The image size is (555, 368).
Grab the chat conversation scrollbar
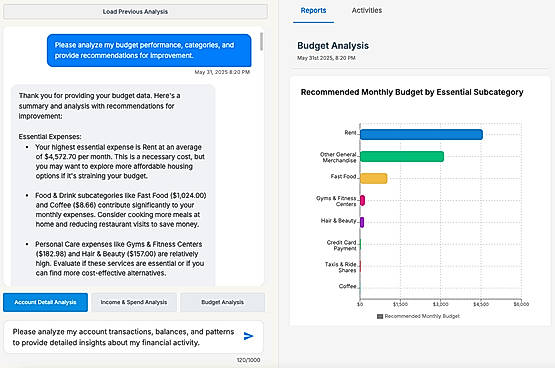[261, 41]
